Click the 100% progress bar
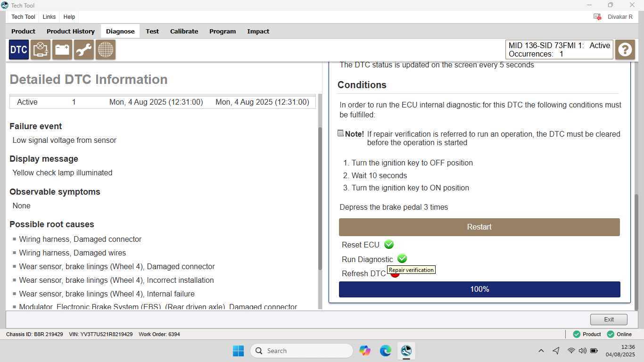The height and width of the screenshot is (362, 644). [x=479, y=289]
